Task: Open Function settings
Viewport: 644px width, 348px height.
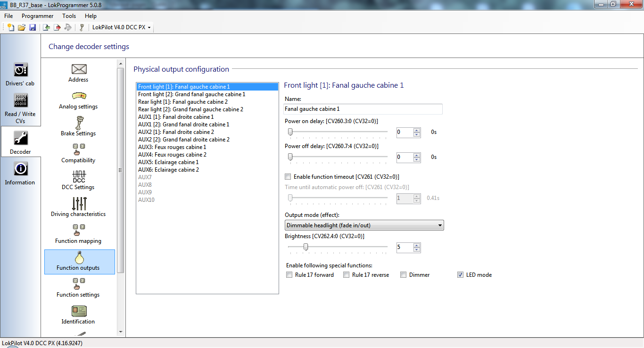Action: click(78, 288)
